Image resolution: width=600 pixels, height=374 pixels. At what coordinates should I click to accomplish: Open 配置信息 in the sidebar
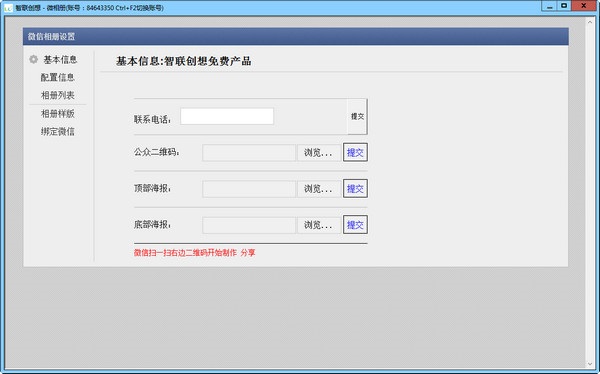[57, 77]
